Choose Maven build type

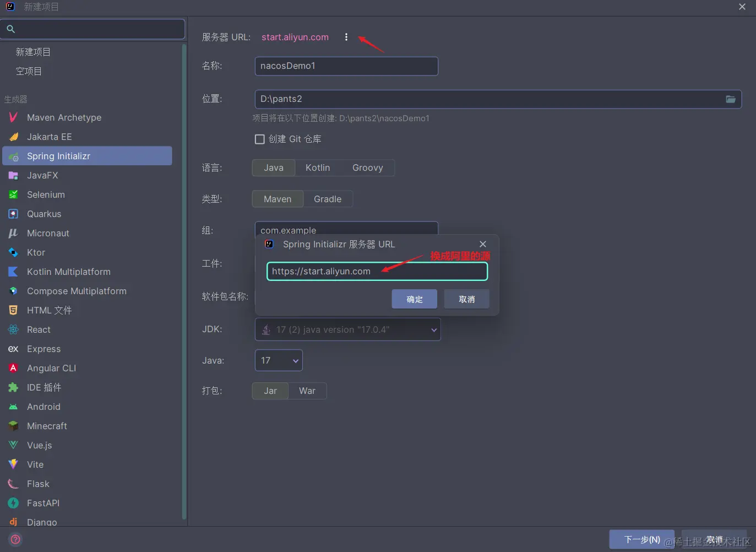coord(278,199)
